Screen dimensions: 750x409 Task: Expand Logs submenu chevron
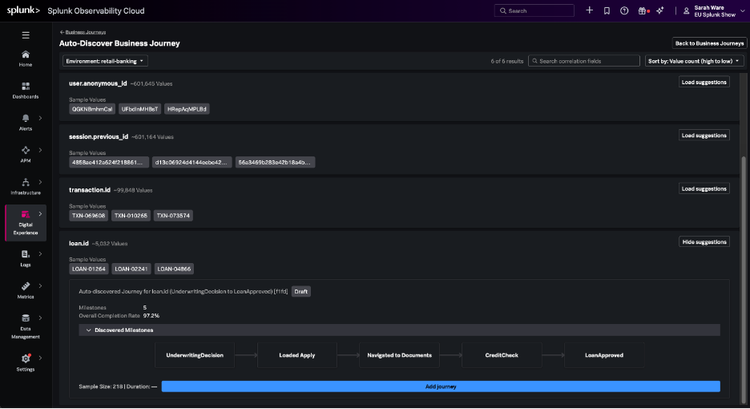40,254
